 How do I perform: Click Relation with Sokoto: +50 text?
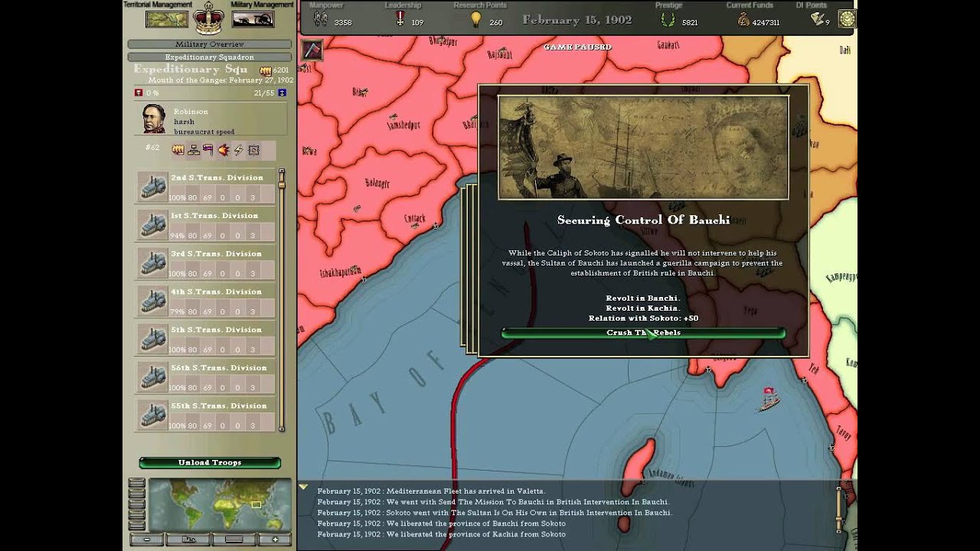[x=643, y=318]
